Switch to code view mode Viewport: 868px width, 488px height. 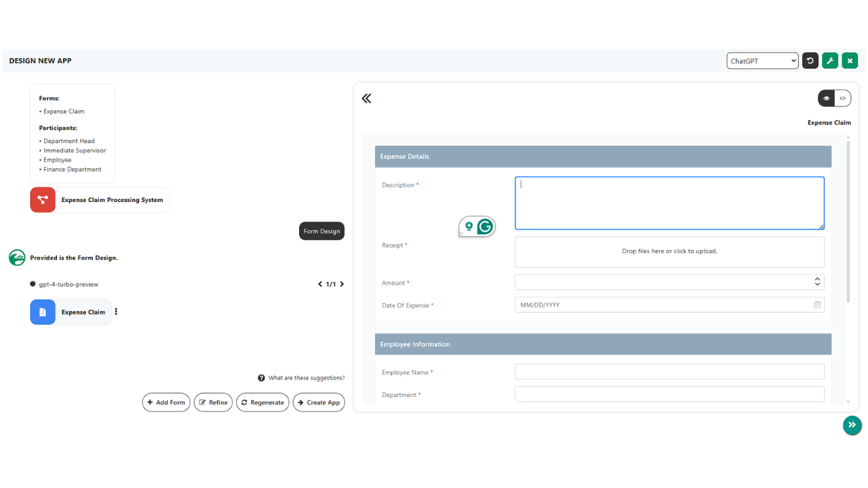pyautogui.click(x=842, y=99)
